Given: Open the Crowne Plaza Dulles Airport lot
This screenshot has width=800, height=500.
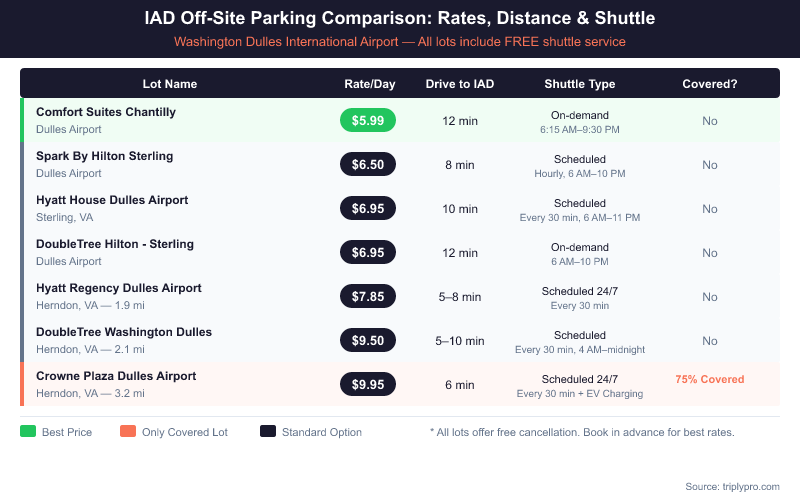Looking at the screenshot, I should click(x=116, y=376).
